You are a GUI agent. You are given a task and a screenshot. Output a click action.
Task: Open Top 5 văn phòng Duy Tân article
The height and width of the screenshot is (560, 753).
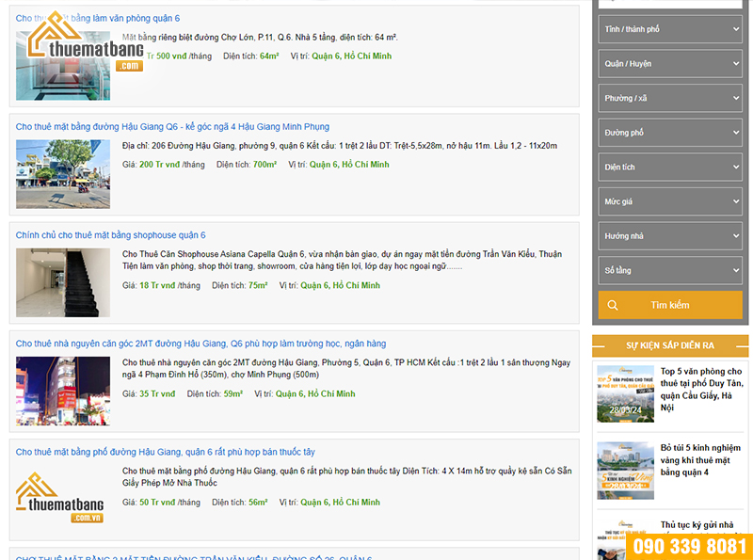point(701,390)
